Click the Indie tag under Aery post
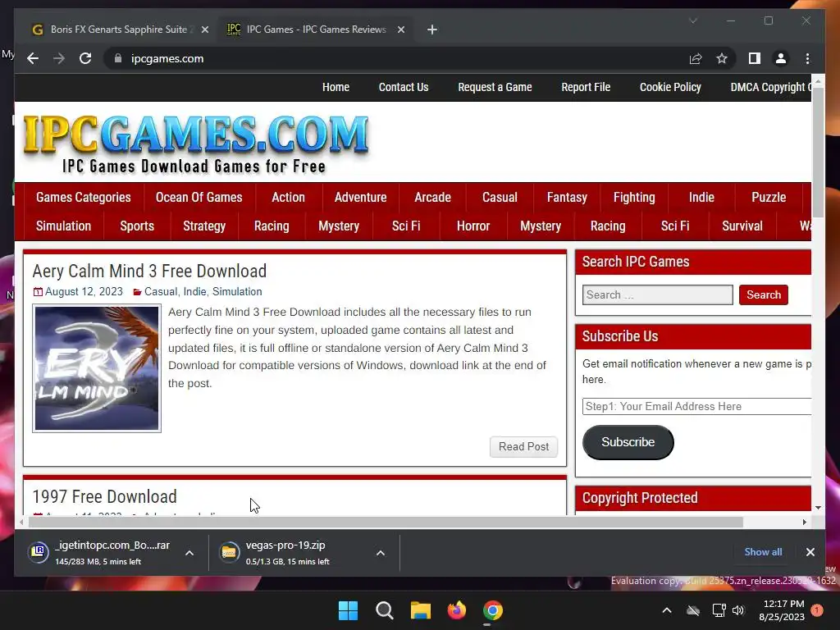 [194, 292]
